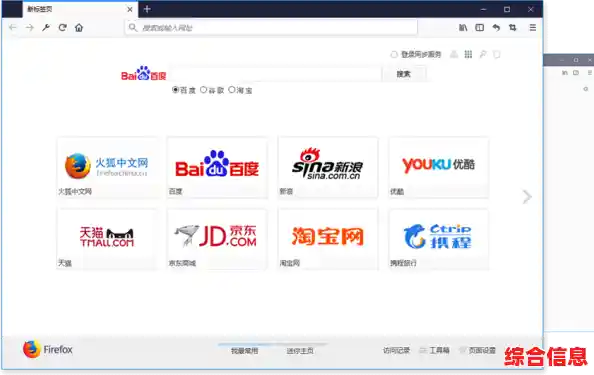Select the 百度 search engine radio button
This screenshot has width=594, height=375.
[x=175, y=90]
